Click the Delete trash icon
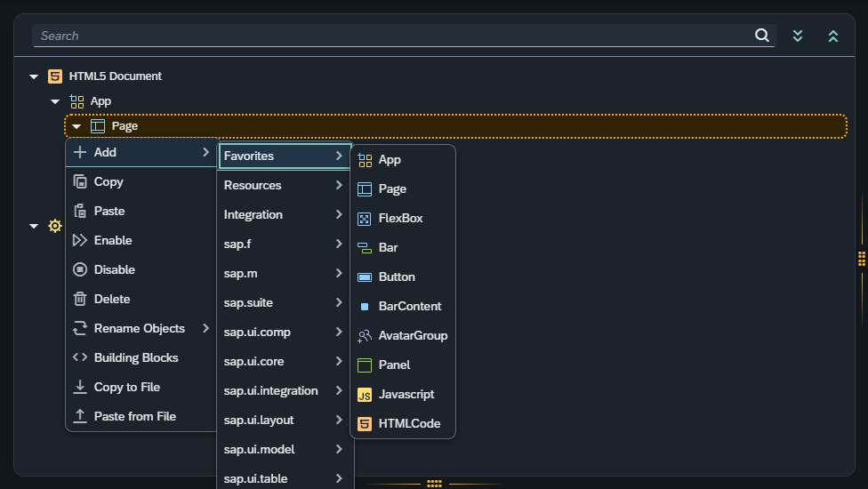This screenshot has width=868, height=489. (80, 299)
